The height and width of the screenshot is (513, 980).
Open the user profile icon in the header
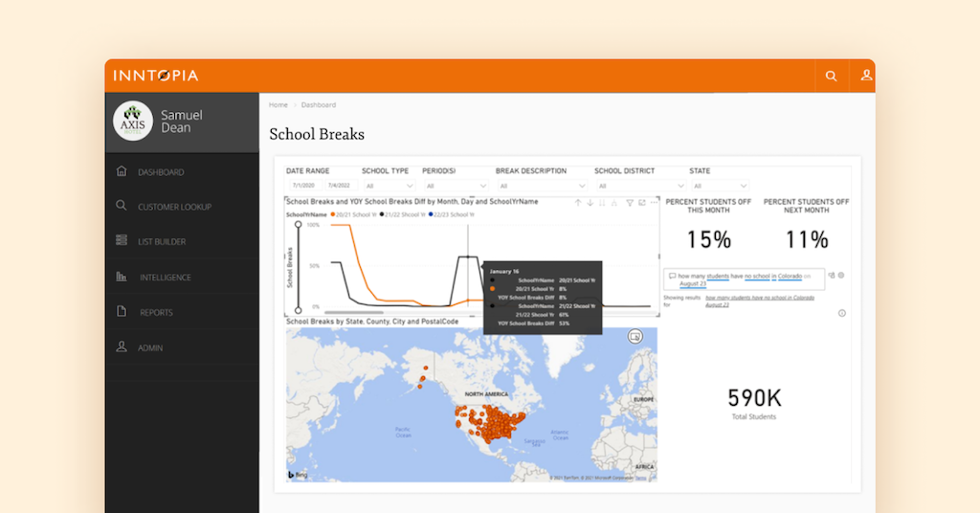[866, 76]
